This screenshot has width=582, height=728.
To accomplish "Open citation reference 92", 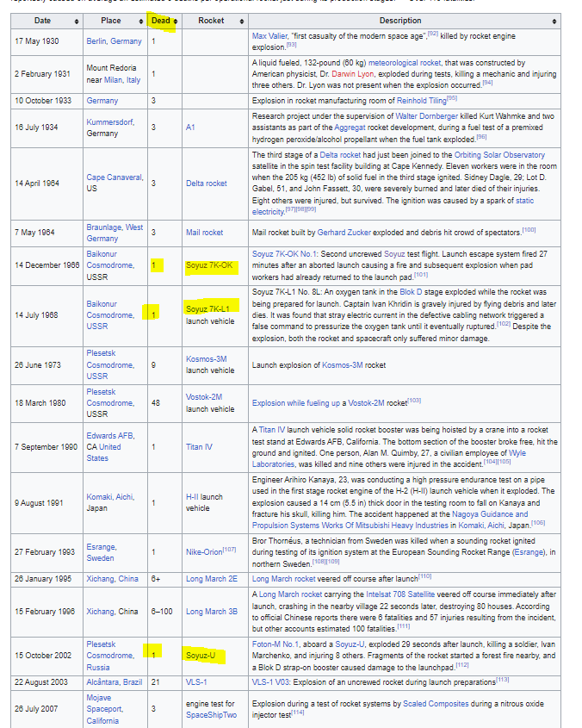I will 432,34.
